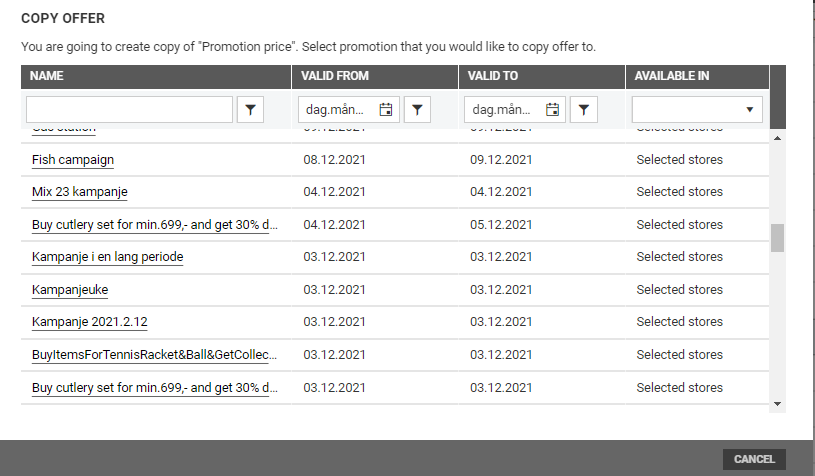Image resolution: width=815 pixels, height=476 pixels.
Task: Select the Kampanjeuke promotion link
Action: pyautogui.click(x=70, y=290)
